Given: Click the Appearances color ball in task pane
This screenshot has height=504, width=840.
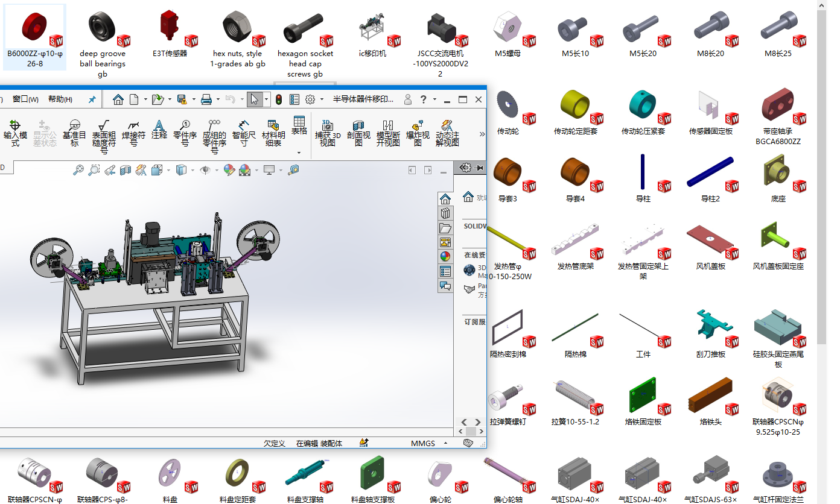Looking at the screenshot, I should [445, 256].
